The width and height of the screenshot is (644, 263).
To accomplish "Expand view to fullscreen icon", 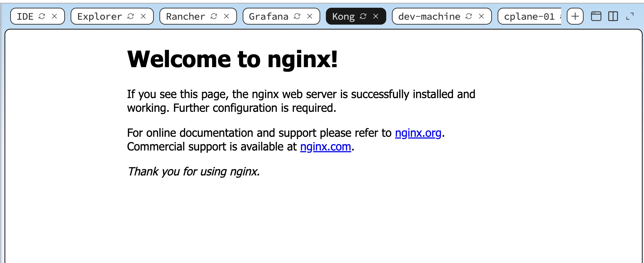I will pos(630,16).
